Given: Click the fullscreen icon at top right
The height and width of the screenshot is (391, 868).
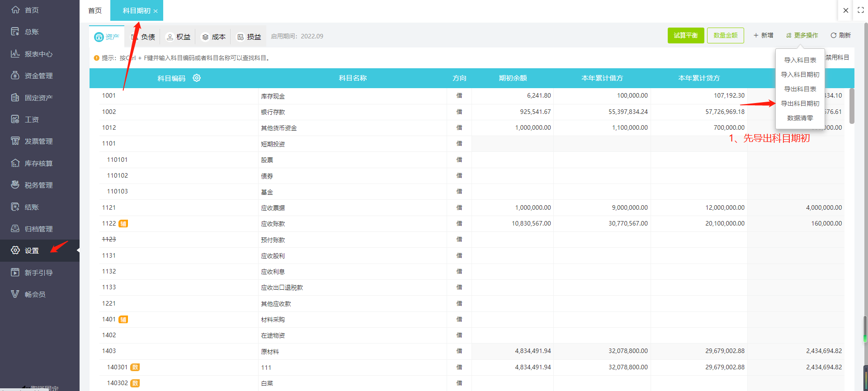Looking at the screenshot, I should (x=860, y=10).
